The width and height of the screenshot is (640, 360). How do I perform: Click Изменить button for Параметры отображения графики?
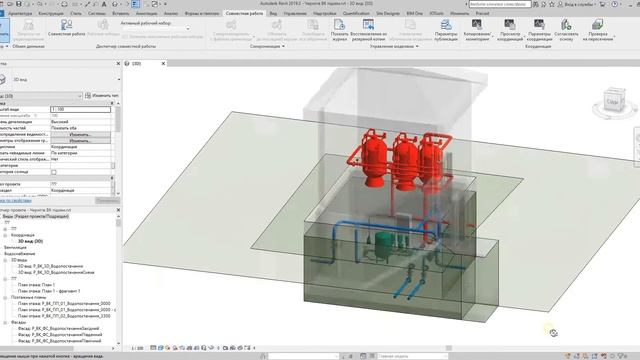point(80,140)
